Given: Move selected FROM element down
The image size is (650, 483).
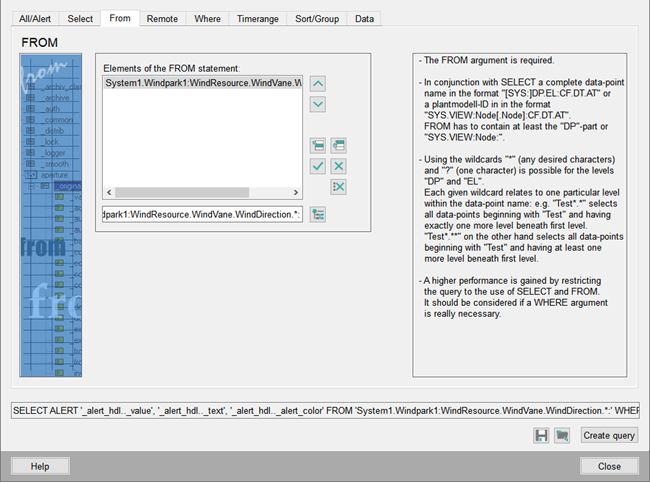Looking at the screenshot, I should pos(318,104).
